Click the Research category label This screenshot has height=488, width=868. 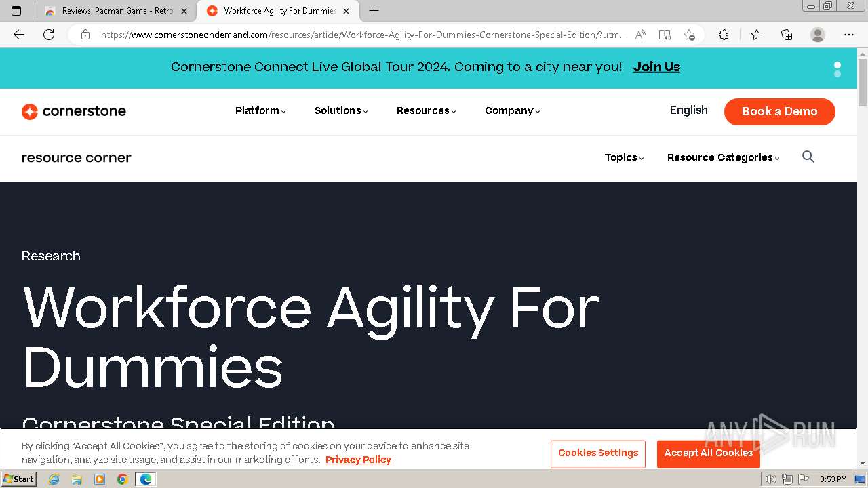(51, 256)
